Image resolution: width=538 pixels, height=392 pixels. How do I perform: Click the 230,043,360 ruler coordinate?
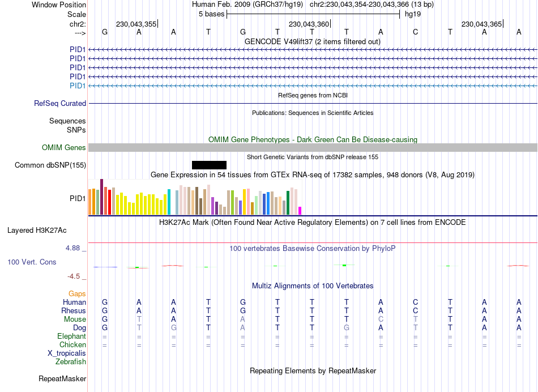(309, 24)
